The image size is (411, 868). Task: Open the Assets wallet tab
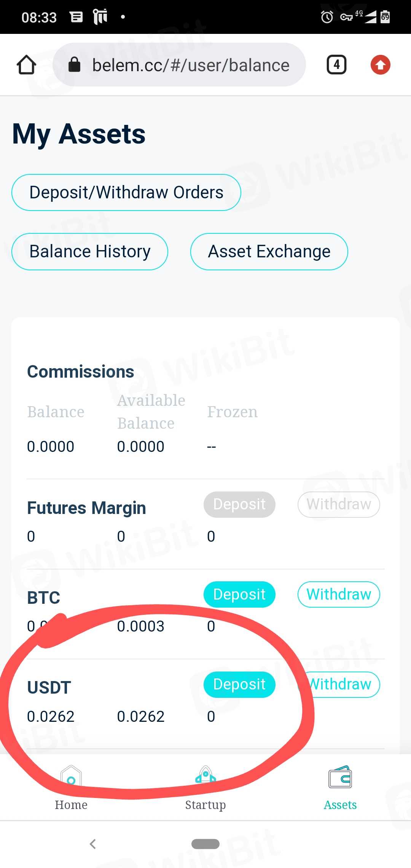pyautogui.click(x=340, y=787)
